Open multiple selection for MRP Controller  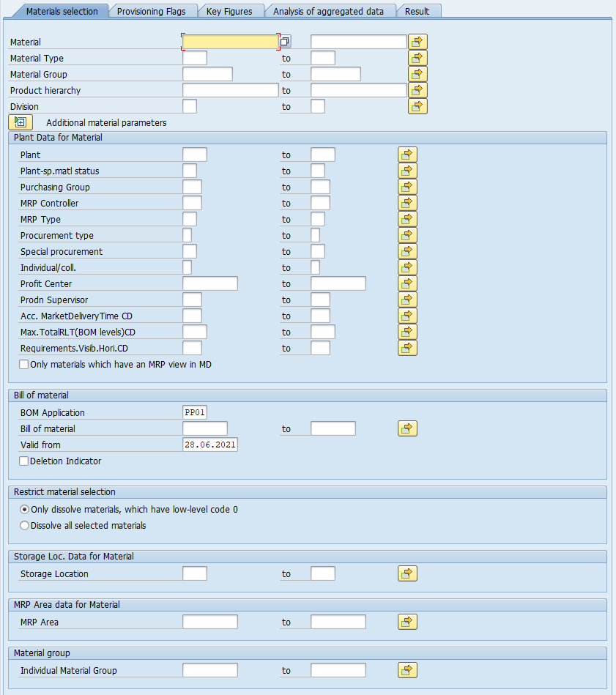(x=407, y=203)
